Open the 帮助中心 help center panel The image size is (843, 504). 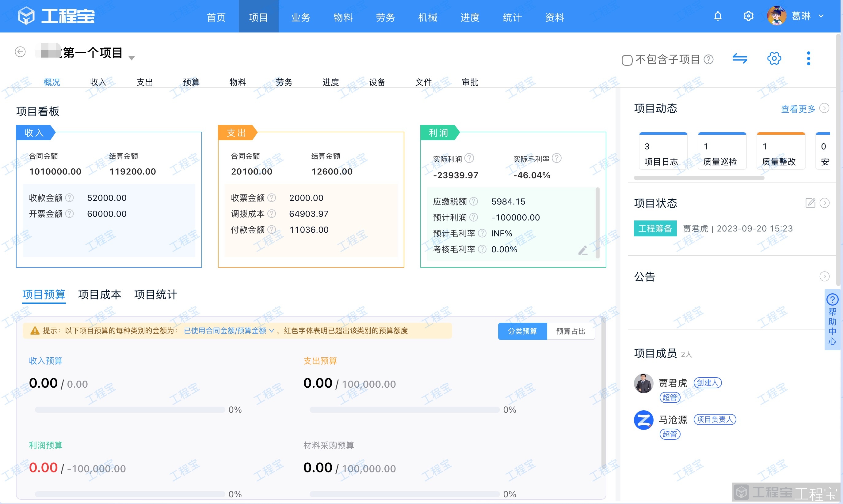[833, 320]
